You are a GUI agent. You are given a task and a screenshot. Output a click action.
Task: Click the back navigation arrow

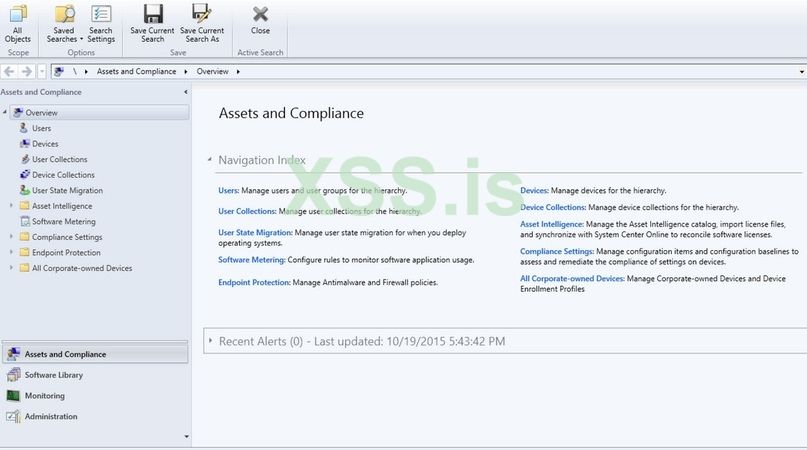click(9, 72)
